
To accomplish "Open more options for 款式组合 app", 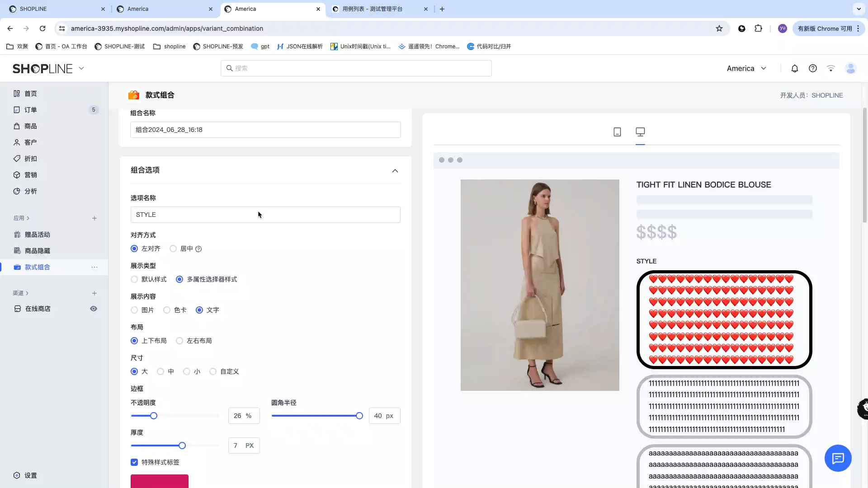I will 94,267.
